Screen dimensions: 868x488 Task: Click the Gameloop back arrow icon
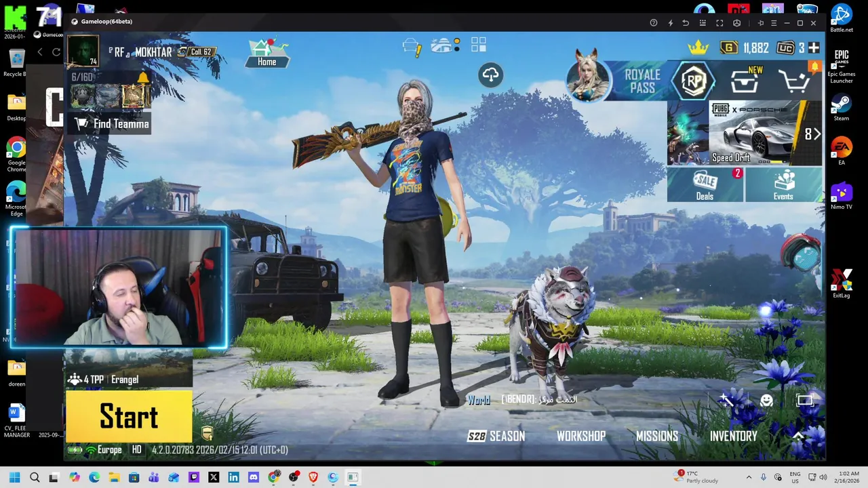[x=686, y=22]
